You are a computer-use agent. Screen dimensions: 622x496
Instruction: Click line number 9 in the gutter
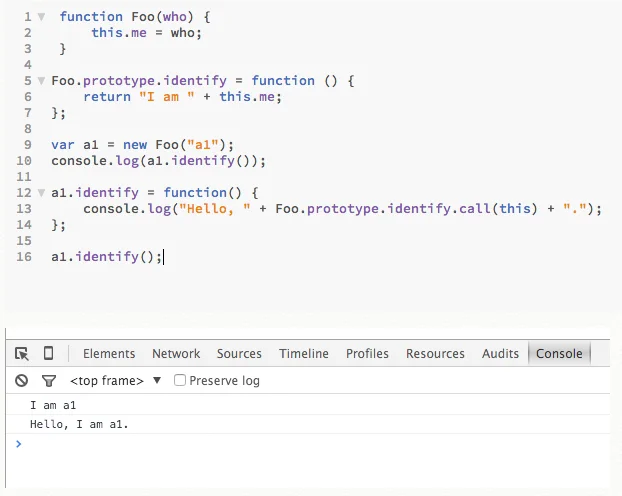point(27,144)
